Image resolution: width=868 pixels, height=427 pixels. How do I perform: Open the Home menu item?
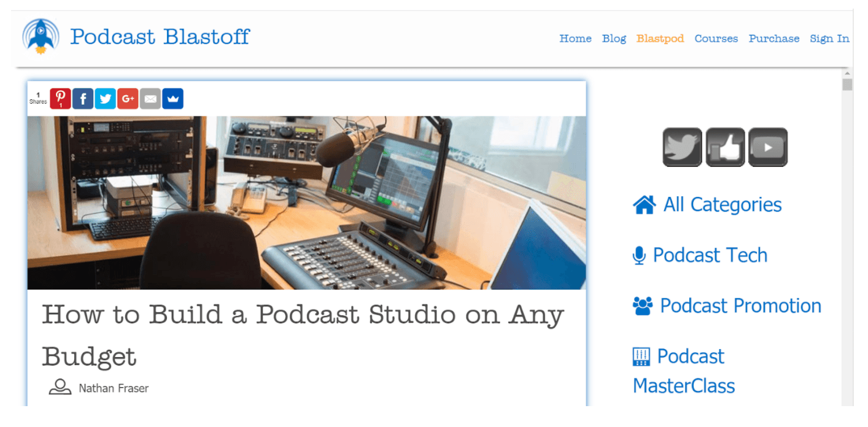click(575, 39)
